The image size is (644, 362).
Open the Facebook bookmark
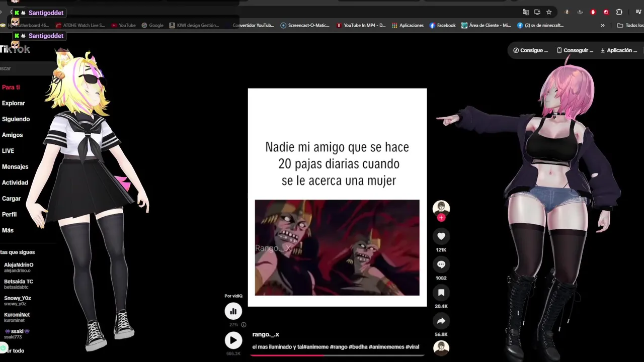click(442, 25)
